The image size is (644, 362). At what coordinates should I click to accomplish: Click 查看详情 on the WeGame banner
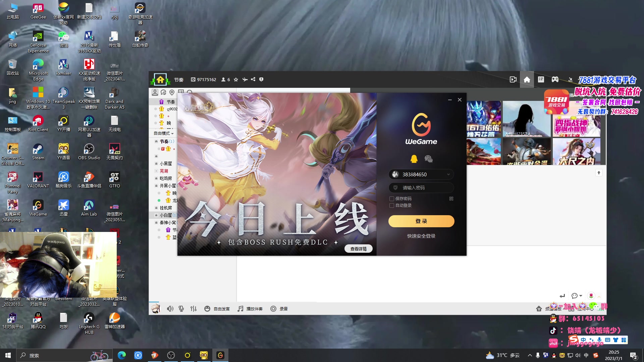(359, 249)
